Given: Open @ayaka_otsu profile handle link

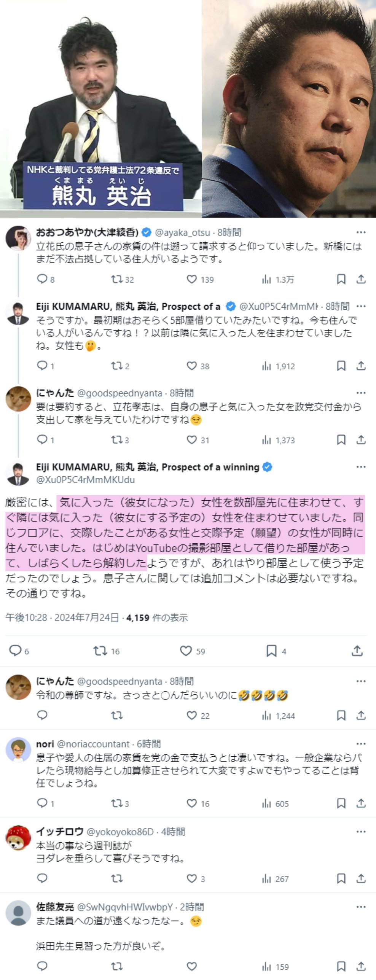Looking at the screenshot, I should coord(182,232).
